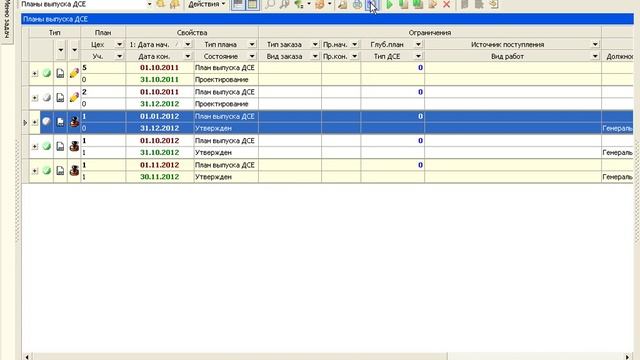The image size is (640, 360).
Task: Click the document icon in selected row 01.01.2012
Action: [60, 122]
